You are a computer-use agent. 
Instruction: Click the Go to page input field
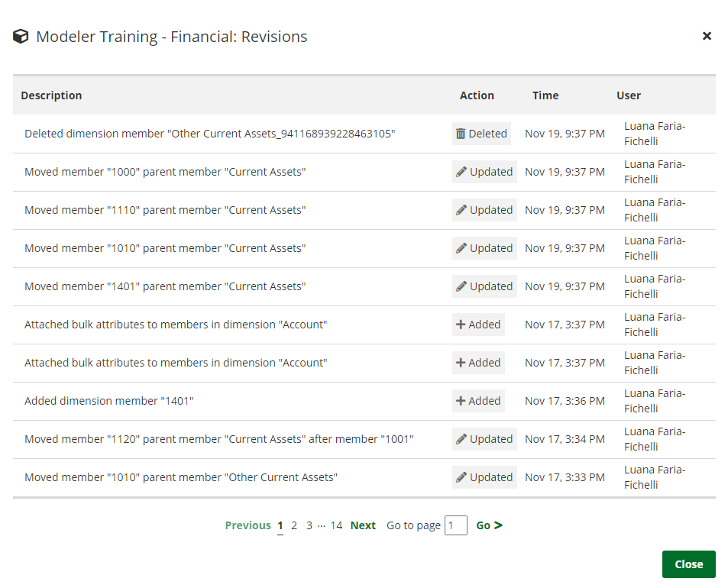point(456,525)
